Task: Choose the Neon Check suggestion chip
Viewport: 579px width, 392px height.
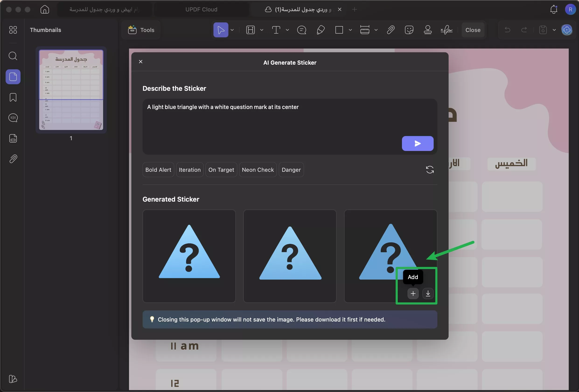Action: pyautogui.click(x=258, y=170)
